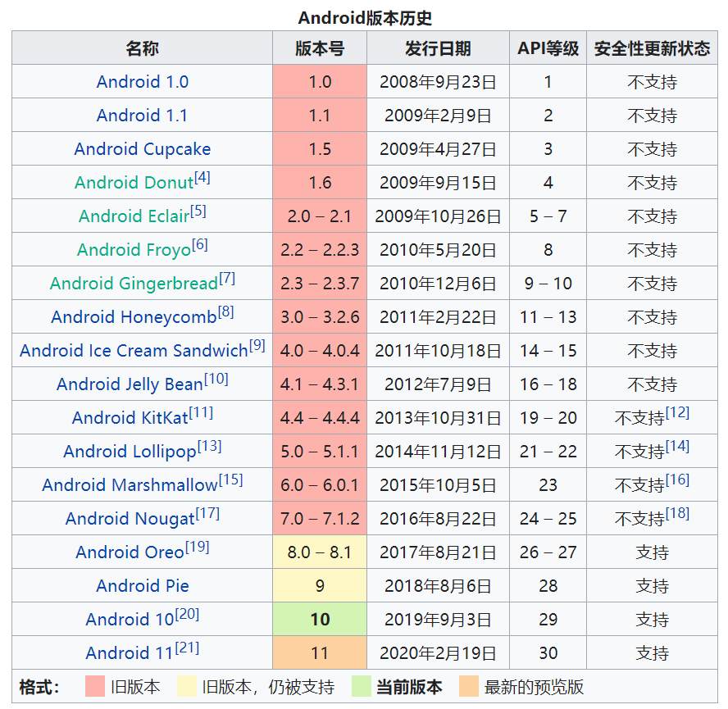Open the Android KitKat link
Screen dimensions: 728x709
pyautogui.click(x=130, y=418)
